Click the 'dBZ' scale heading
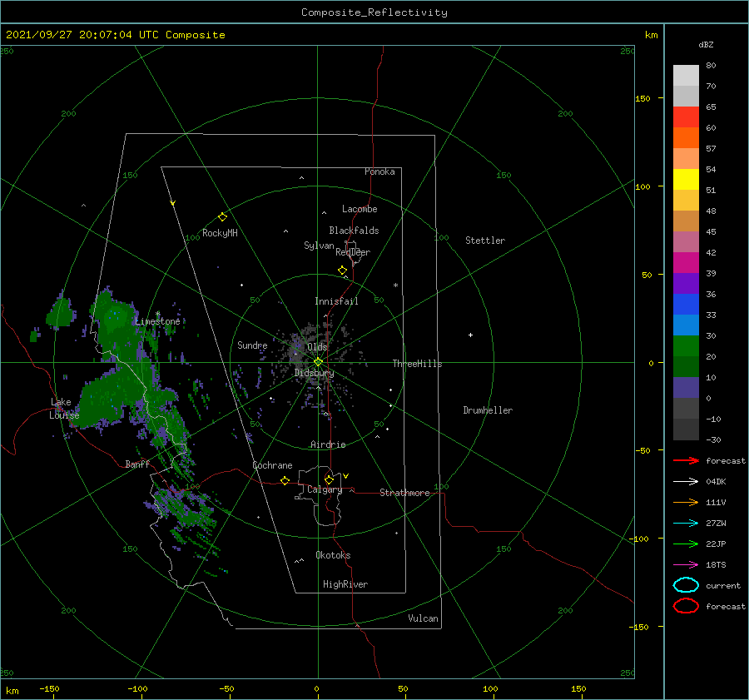This screenshot has height=700, width=749. 706,44
